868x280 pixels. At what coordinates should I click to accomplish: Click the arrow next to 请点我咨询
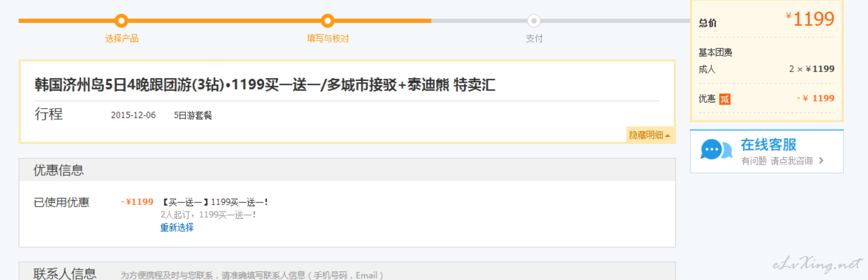click(x=821, y=161)
